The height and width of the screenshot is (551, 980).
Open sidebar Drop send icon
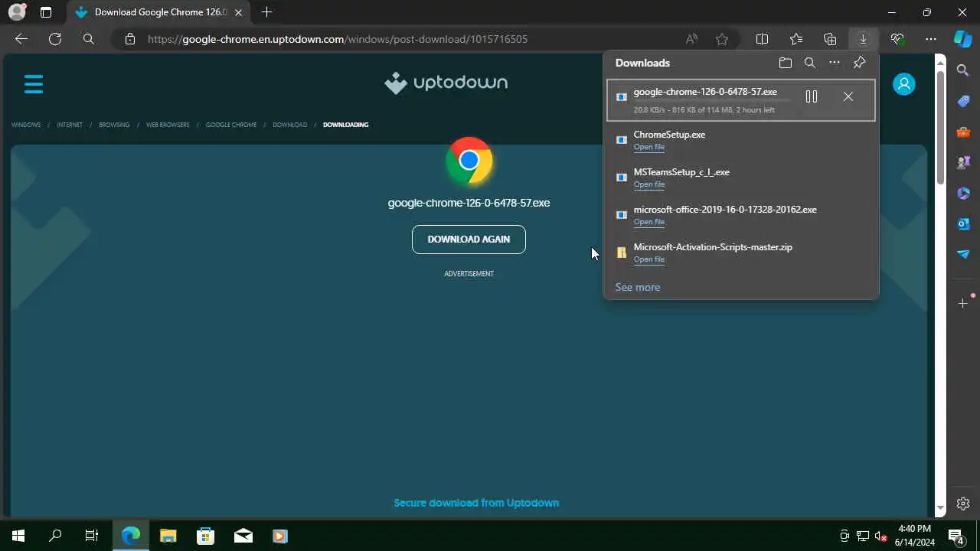(x=963, y=254)
